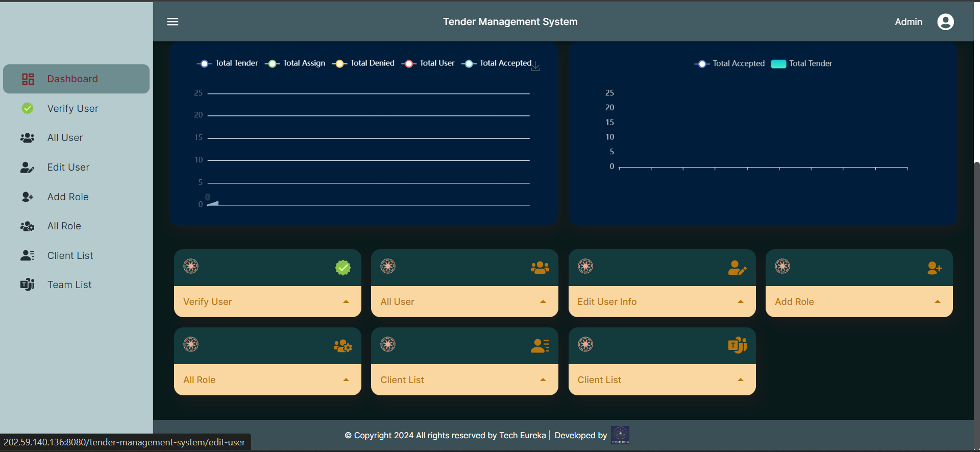Click the All User card label
Viewport: 980px width, 452px height.
398,302
